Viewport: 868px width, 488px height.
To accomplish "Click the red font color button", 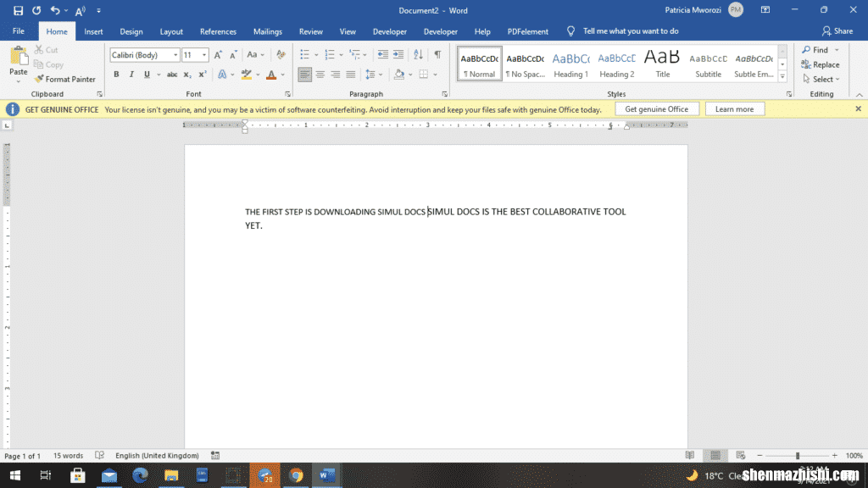I will 271,75.
